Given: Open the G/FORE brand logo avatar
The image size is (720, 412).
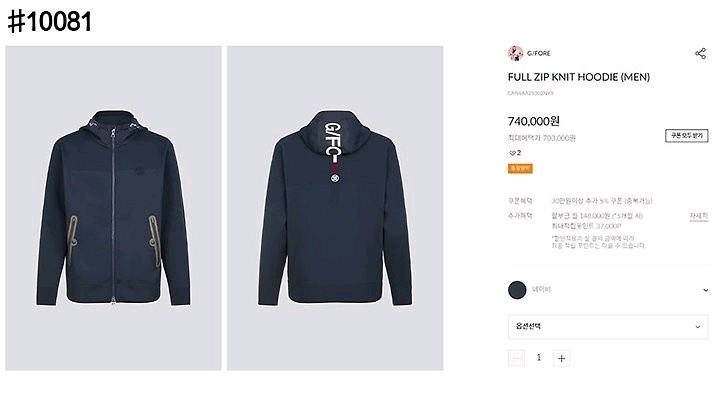Looking at the screenshot, I should [515, 53].
